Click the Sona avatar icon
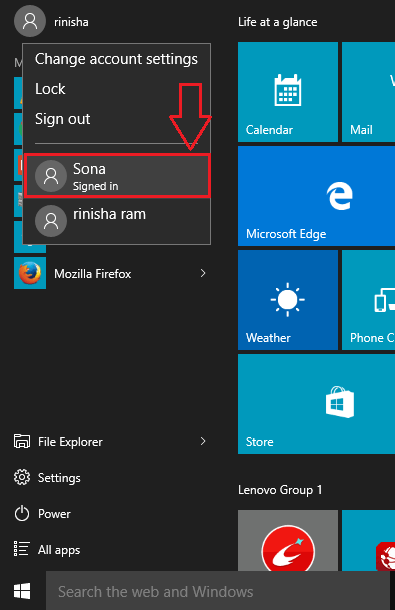This screenshot has width=395, height=610. point(51,176)
